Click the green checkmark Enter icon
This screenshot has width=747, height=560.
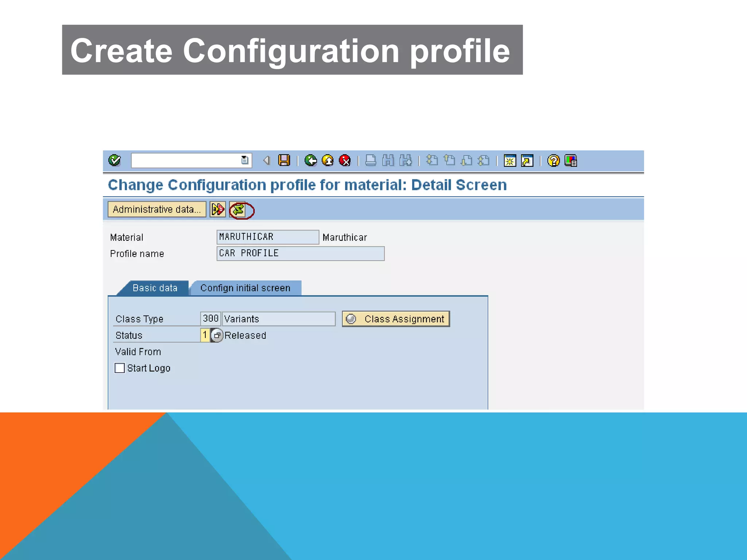click(x=115, y=160)
